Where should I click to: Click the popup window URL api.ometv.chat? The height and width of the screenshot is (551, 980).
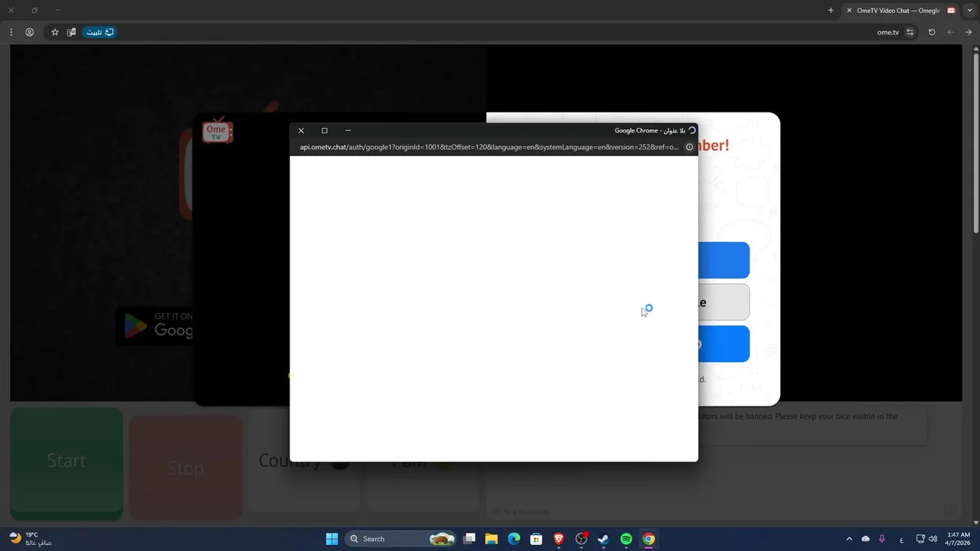pyautogui.click(x=488, y=147)
